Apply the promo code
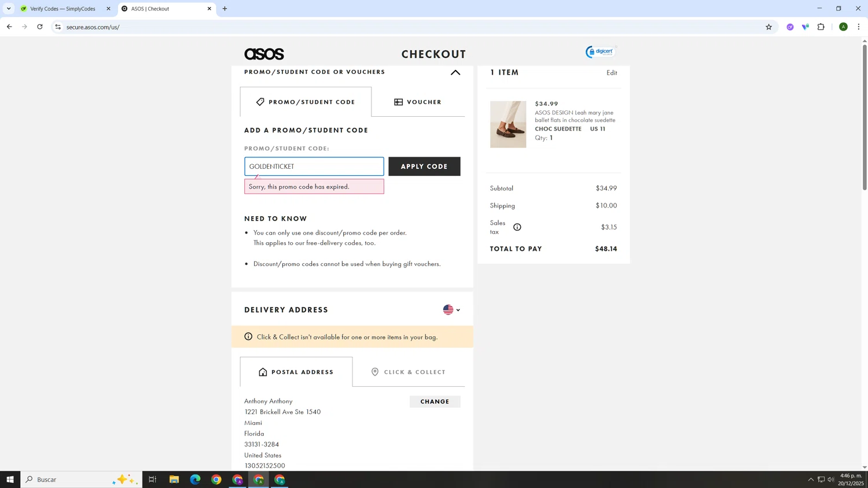This screenshot has height=488, width=868. point(424,167)
